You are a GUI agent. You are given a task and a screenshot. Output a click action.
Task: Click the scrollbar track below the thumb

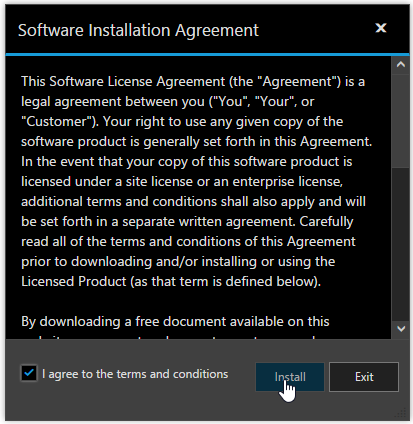pos(401,243)
